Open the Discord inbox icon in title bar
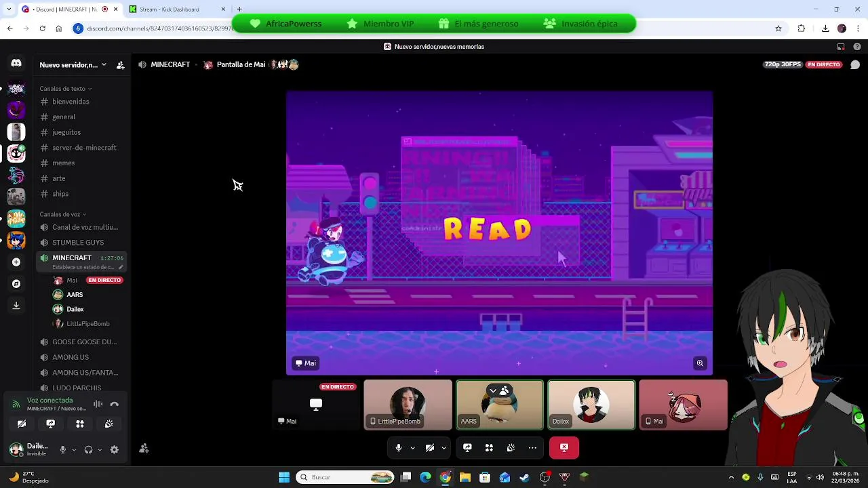The height and width of the screenshot is (488, 868). [x=841, y=47]
